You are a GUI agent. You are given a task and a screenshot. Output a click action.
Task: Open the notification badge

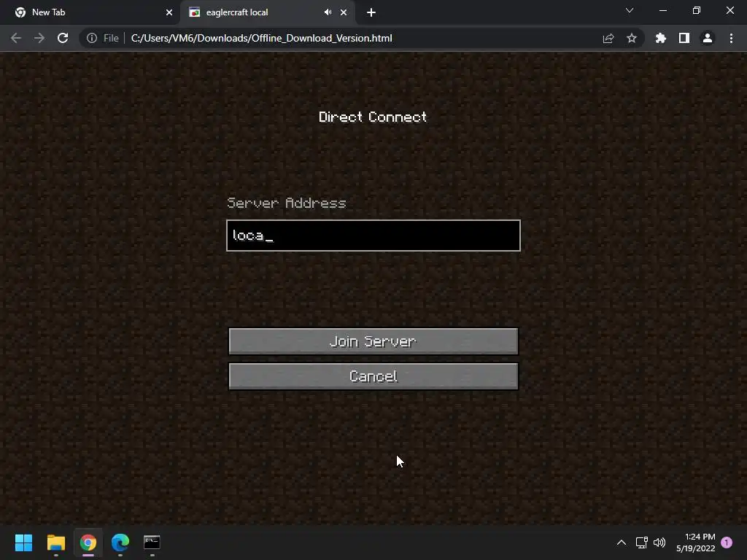pyautogui.click(x=727, y=542)
